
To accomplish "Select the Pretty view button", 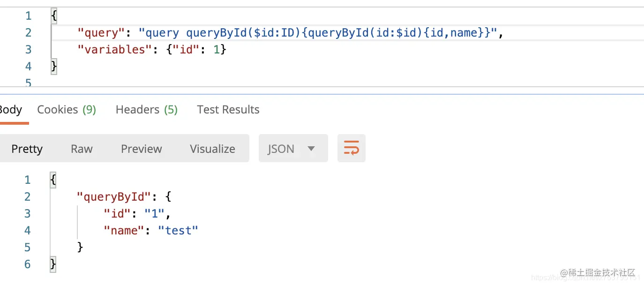I will point(27,149).
